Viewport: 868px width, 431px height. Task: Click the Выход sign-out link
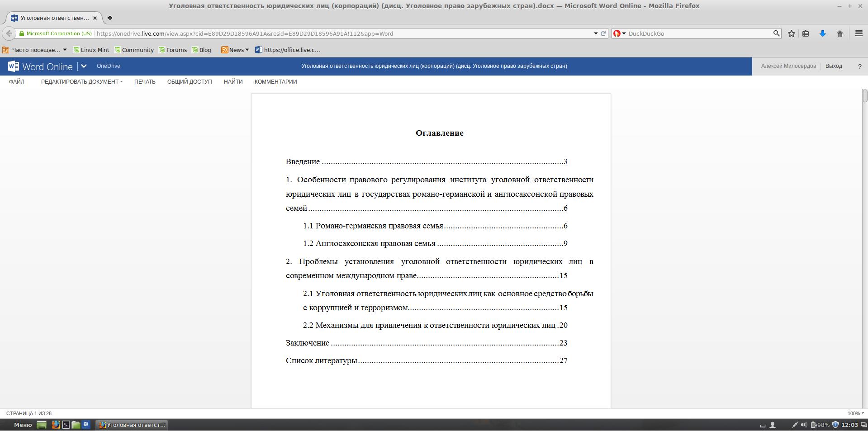pos(833,66)
